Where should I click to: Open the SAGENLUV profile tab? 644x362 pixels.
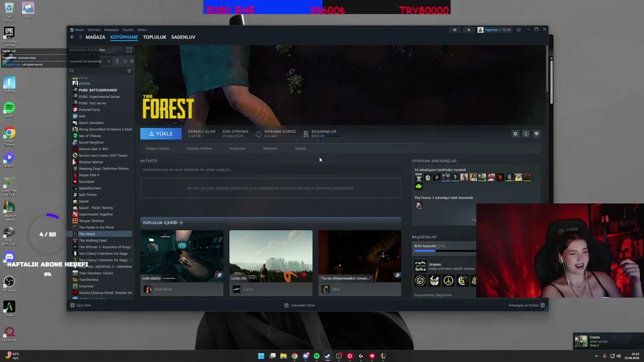[x=183, y=37]
